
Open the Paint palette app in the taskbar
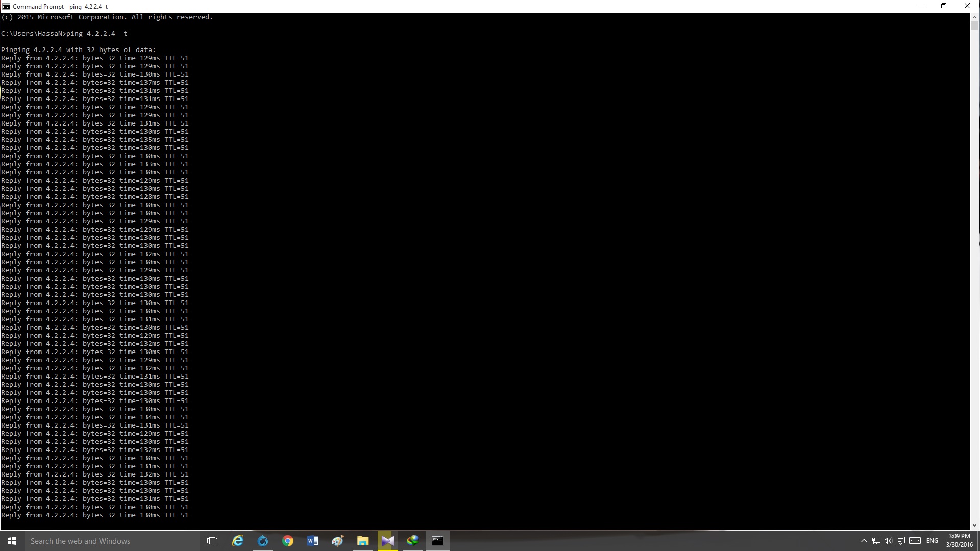point(337,541)
